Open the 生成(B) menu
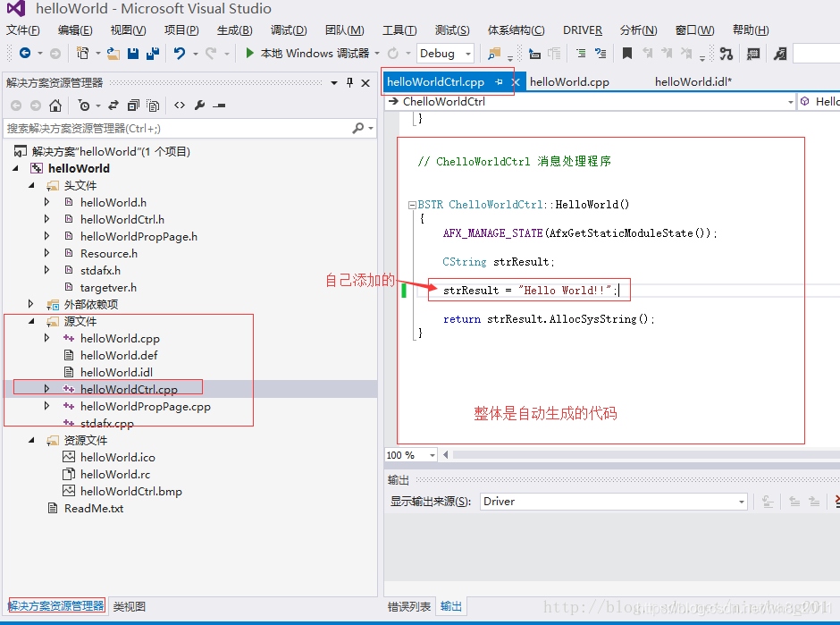The height and width of the screenshot is (625, 840). tap(235, 30)
